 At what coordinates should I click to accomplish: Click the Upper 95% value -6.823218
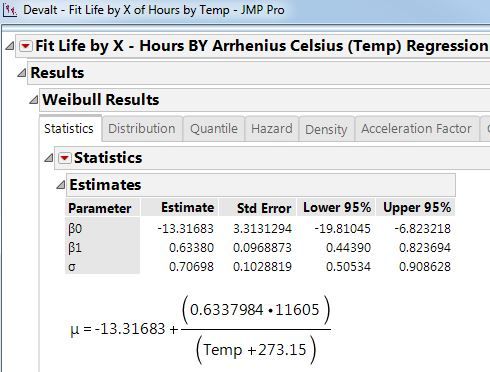click(x=422, y=229)
